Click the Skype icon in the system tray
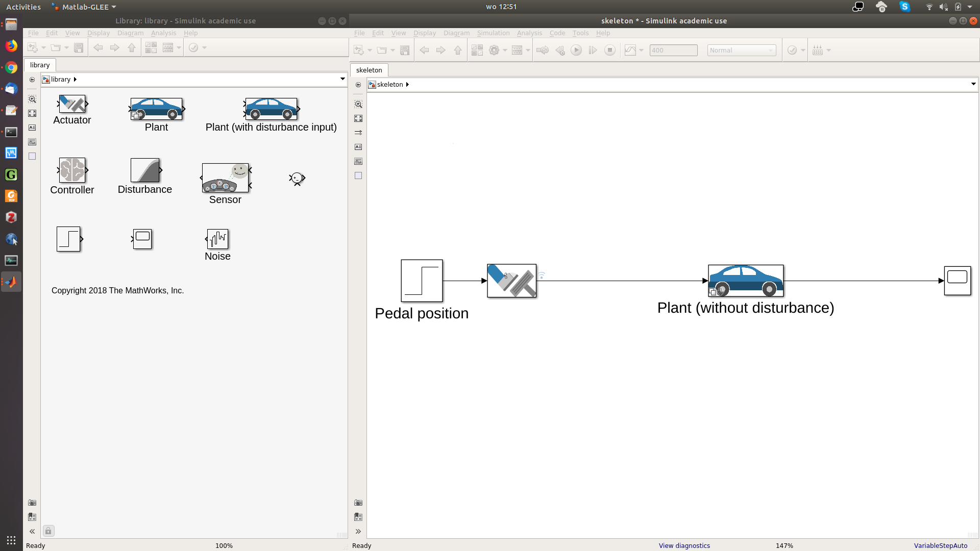Screen dimensions: 980x551 pos(904,7)
